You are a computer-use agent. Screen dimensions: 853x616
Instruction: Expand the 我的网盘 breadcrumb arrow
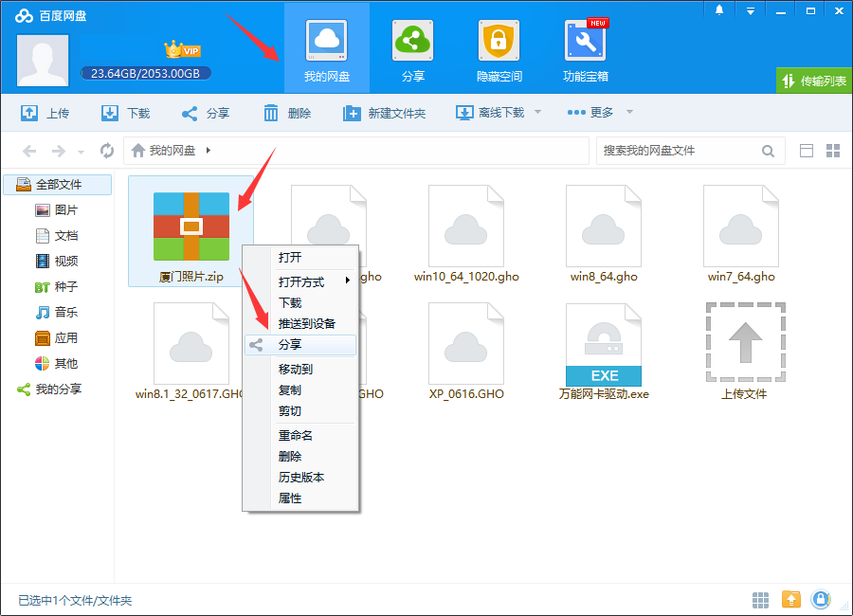pos(209,150)
